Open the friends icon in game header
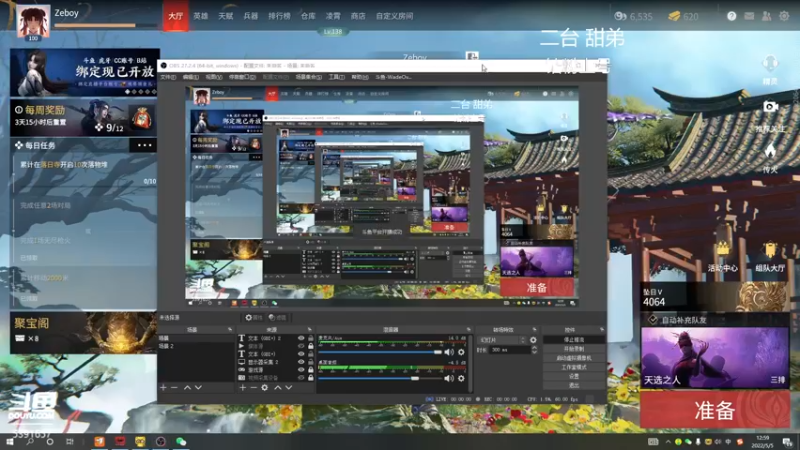This screenshot has height=450, width=800. (x=766, y=16)
